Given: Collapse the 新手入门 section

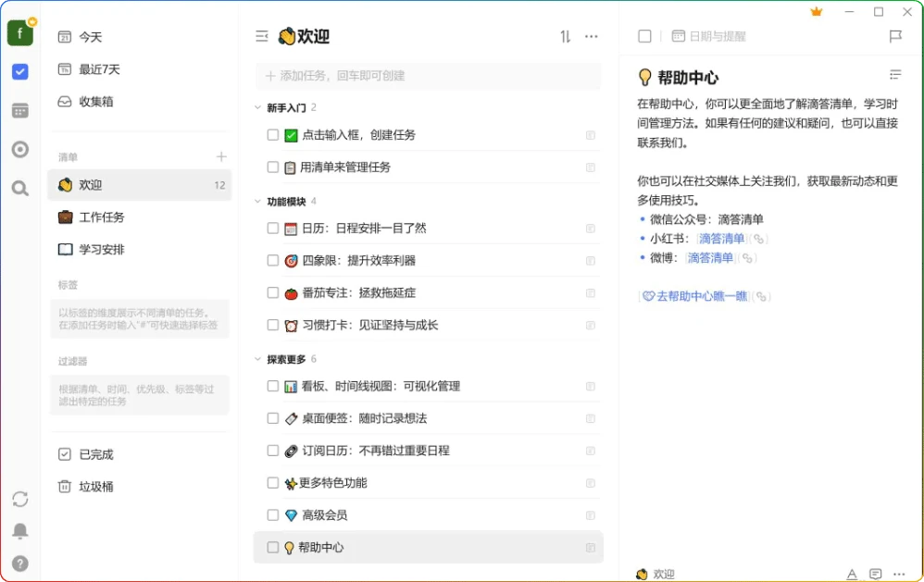Looking at the screenshot, I should tap(258, 108).
